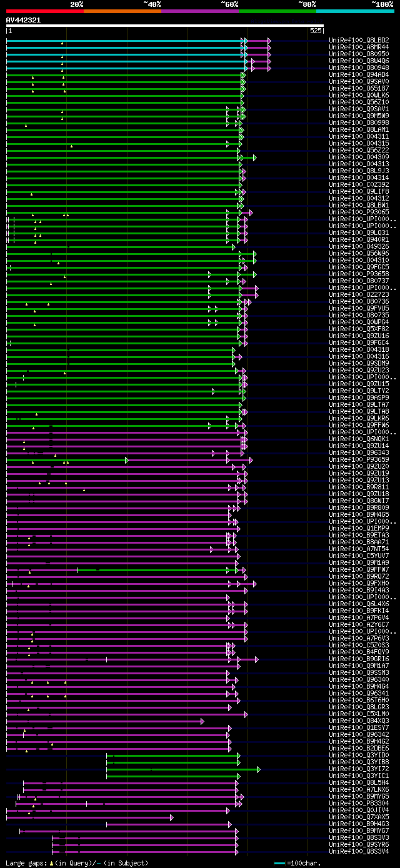Select the UniRef100_P93659 label

coord(359,460)
